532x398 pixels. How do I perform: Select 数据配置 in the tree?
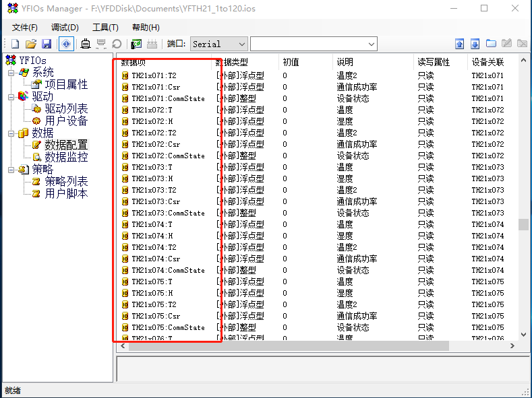click(x=66, y=145)
